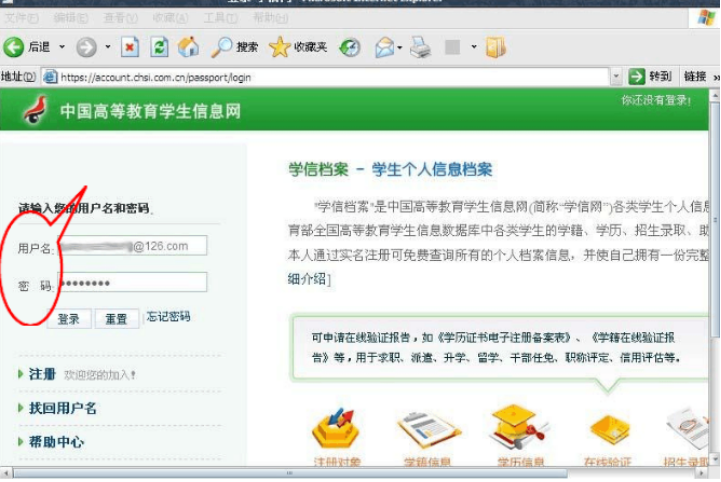Viewport: 721px width, 482px height.
Task: Click the 帮助中心 help center link
Action: (x=56, y=442)
